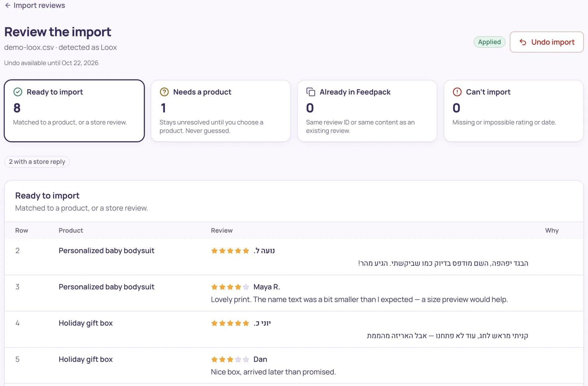Click the demo-loox.csv file name text
588x386 pixels.
(29, 47)
